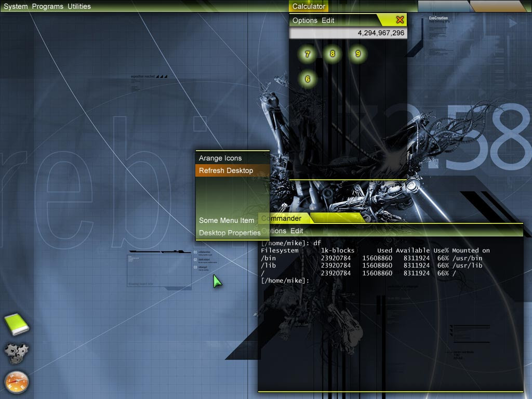This screenshot has width=532, height=399.
Task: Open the Options menu in Calculator
Action: tap(305, 20)
